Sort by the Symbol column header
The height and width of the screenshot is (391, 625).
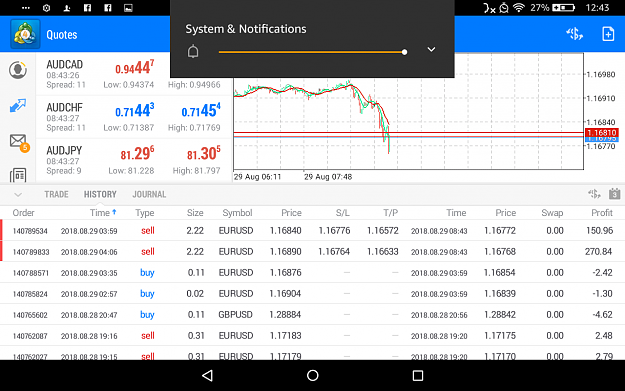pos(237,213)
